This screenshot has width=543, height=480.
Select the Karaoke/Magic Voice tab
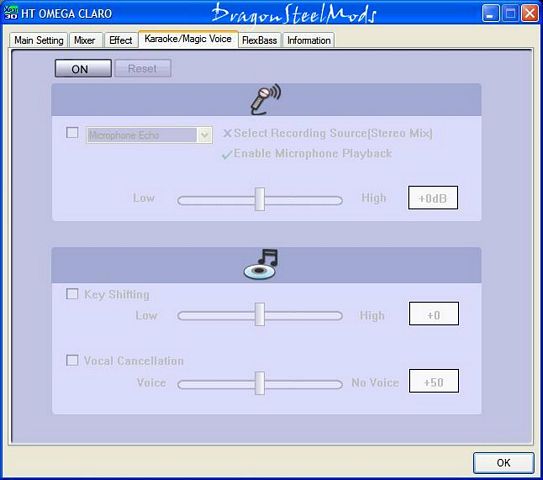coord(188,39)
